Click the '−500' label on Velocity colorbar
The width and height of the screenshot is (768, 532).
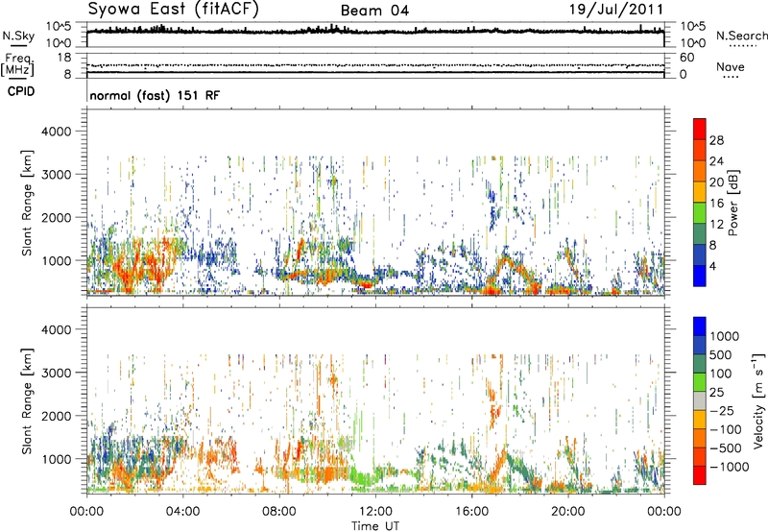click(725, 448)
